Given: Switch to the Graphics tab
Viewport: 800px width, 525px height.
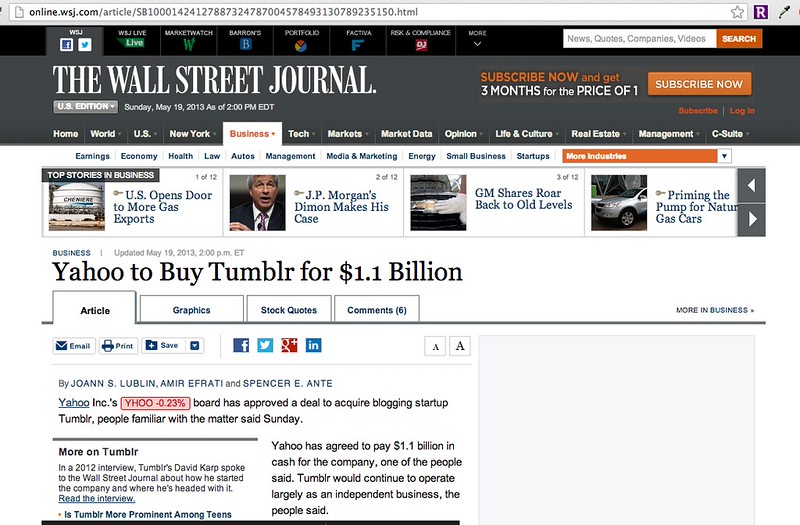Looking at the screenshot, I should (191, 310).
